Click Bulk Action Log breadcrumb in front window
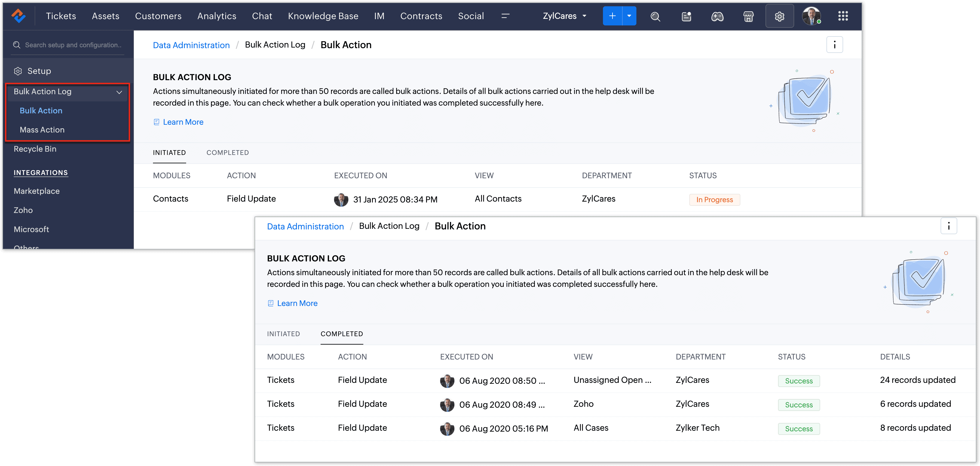980x466 pixels. 389,226
